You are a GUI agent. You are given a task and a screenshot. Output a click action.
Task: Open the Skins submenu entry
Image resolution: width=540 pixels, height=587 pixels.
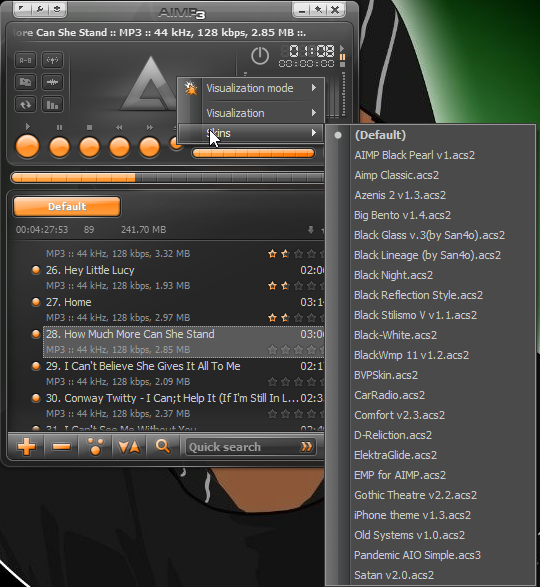pyautogui.click(x=250, y=133)
